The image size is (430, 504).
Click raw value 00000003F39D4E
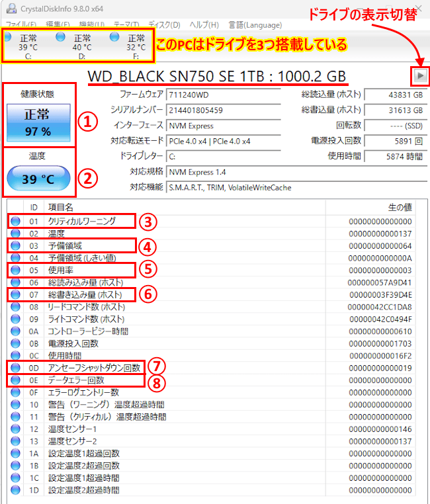point(380,295)
